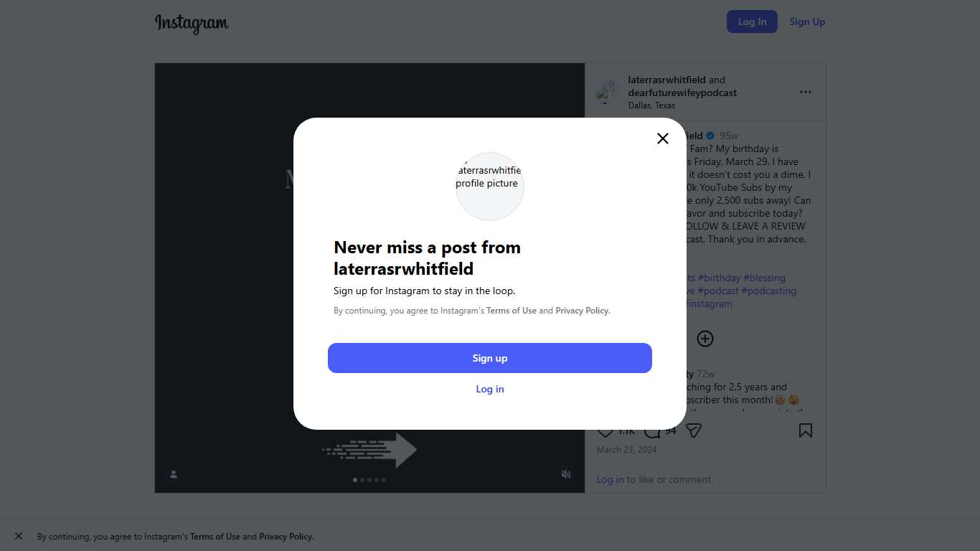Click Log in link inside the popup
Screen dimensions: 980x551
(490, 389)
